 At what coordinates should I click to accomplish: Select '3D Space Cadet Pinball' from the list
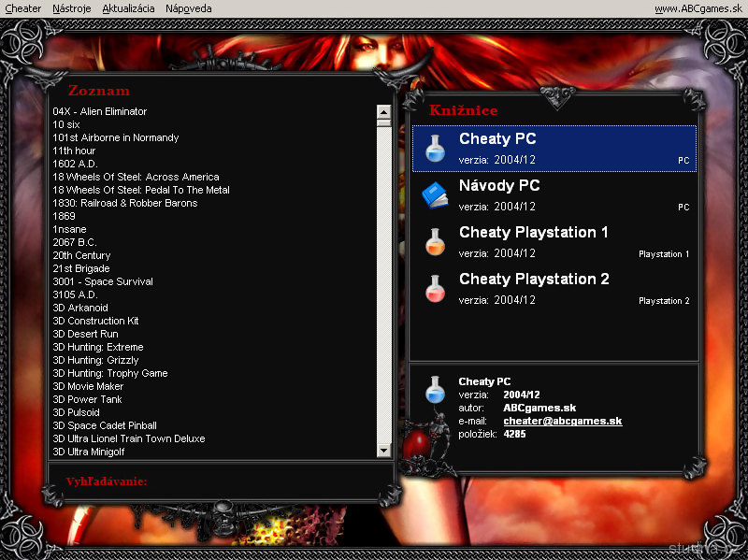(x=105, y=425)
